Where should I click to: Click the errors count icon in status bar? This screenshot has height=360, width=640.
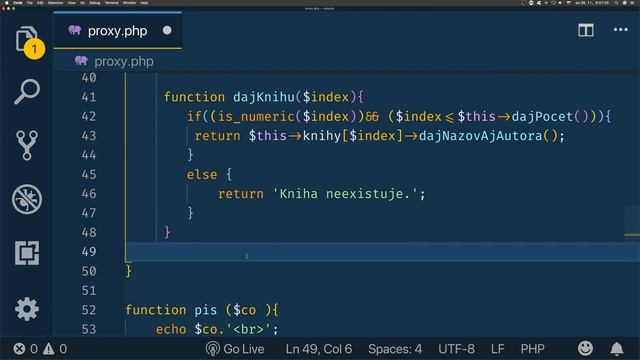click(19, 349)
